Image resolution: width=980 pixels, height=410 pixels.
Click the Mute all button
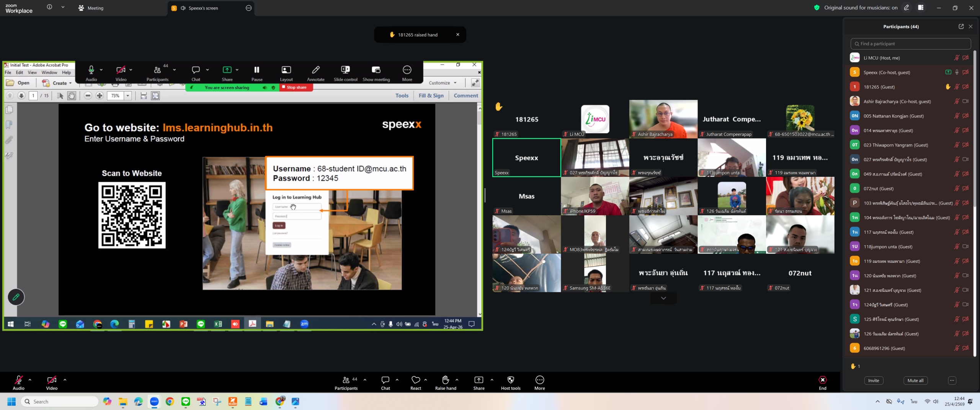point(915,381)
